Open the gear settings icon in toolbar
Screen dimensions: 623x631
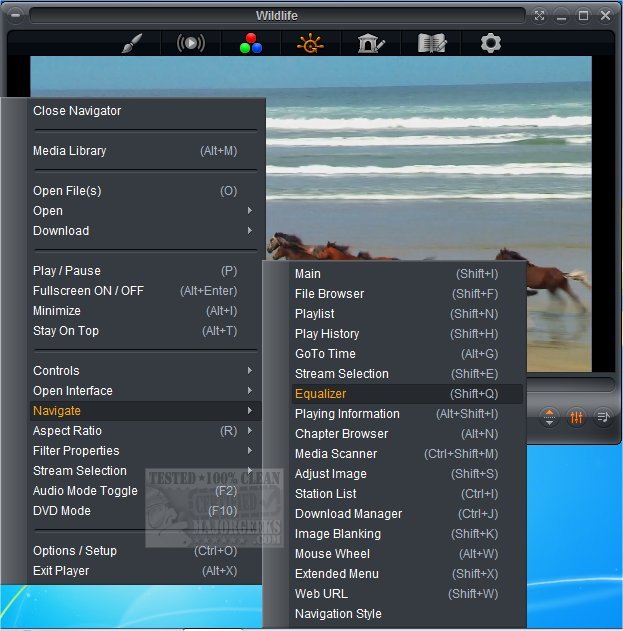pyautogui.click(x=490, y=43)
